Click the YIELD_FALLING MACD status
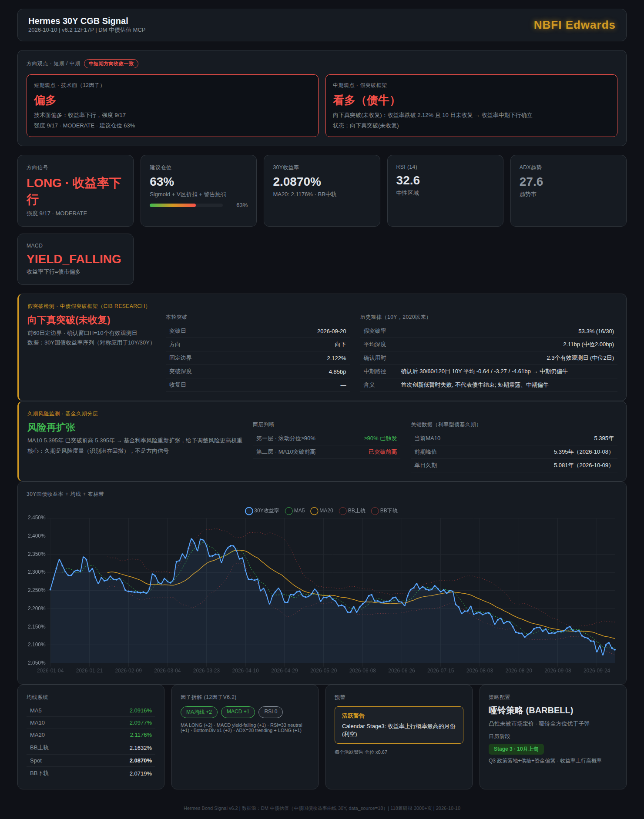Viewport: 644px width, 819px height. tap(74, 259)
